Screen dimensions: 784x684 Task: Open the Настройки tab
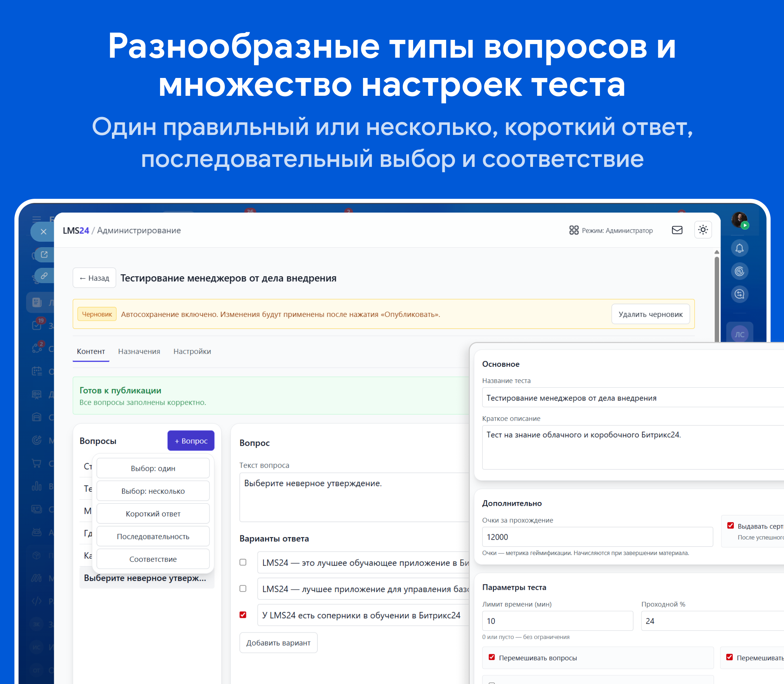[192, 352]
